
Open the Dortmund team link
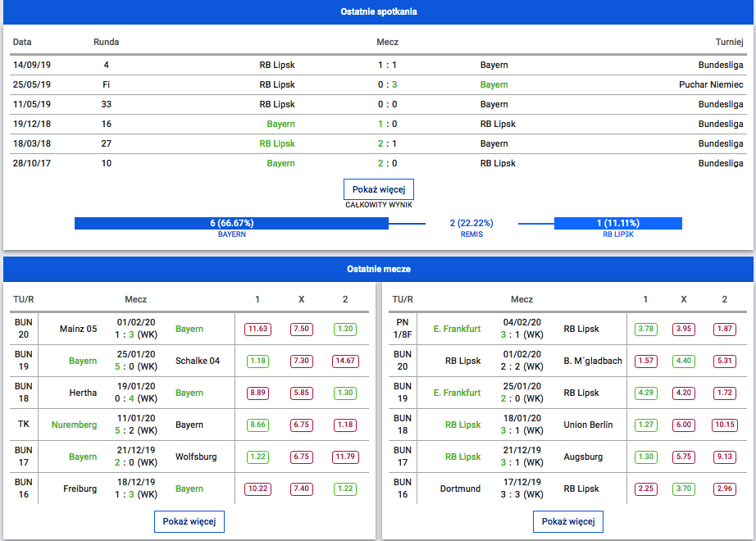coord(460,489)
